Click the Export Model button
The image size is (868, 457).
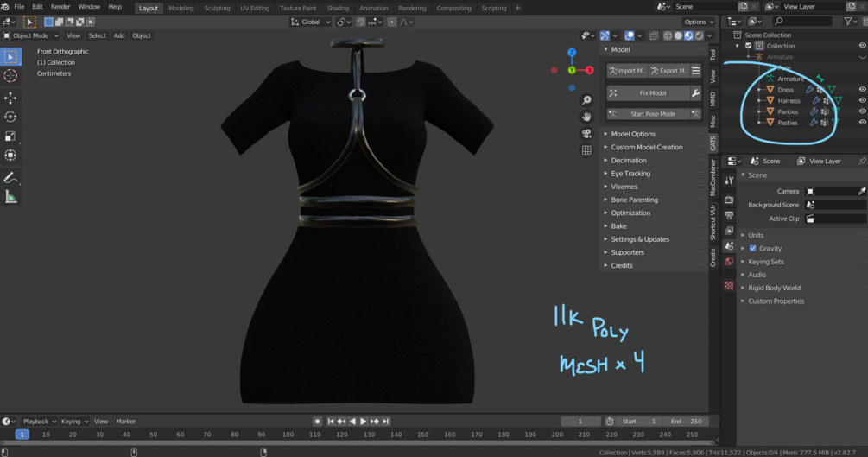click(x=668, y=71)
